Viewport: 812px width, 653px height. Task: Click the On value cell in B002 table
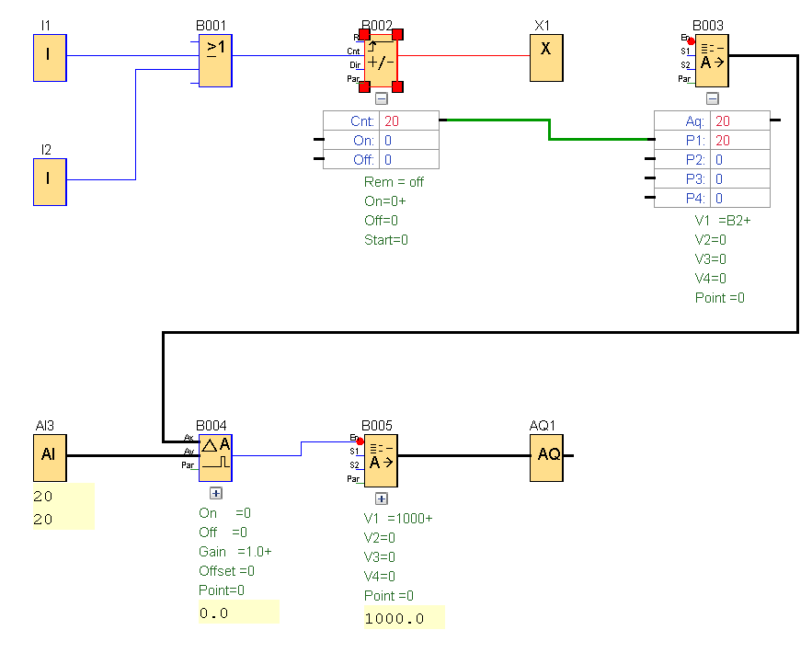[409, 141]
